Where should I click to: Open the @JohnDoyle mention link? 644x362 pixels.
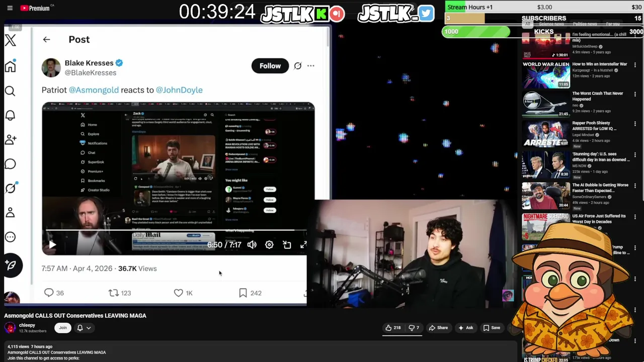point(179,90)
